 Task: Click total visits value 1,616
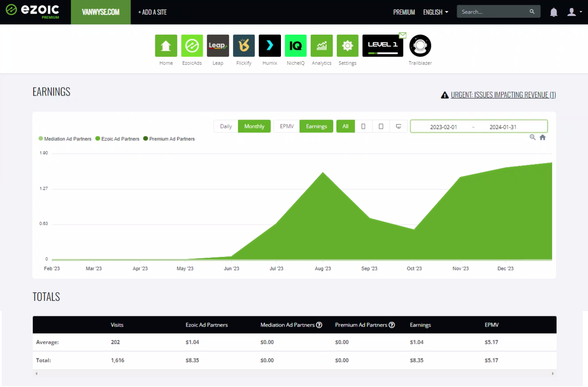[118, 361]
